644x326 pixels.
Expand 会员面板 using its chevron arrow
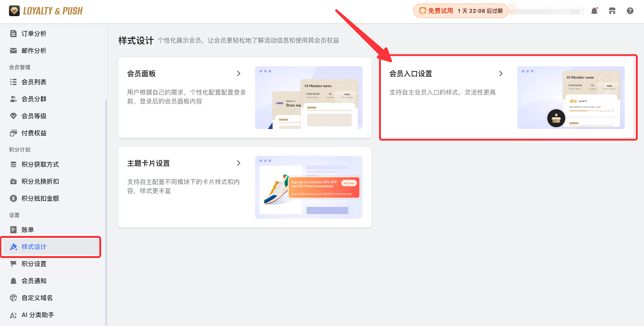(x=239, y=73)
